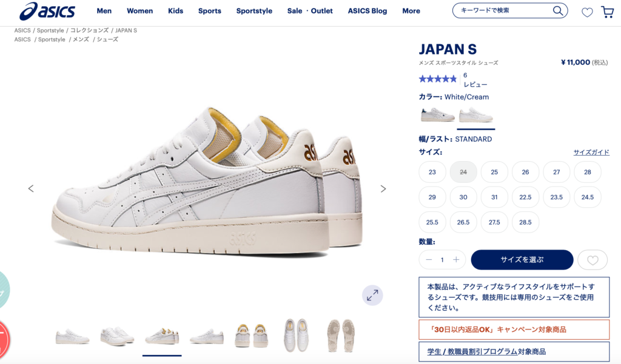Show next product image arrow

[383, 189]
